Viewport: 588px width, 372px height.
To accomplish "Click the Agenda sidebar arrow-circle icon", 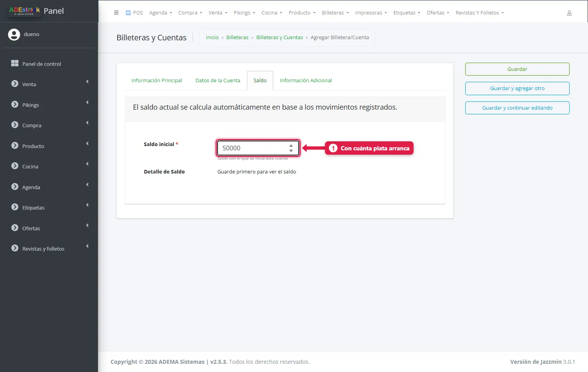I will pyautogui.click(x=15, y=187).
